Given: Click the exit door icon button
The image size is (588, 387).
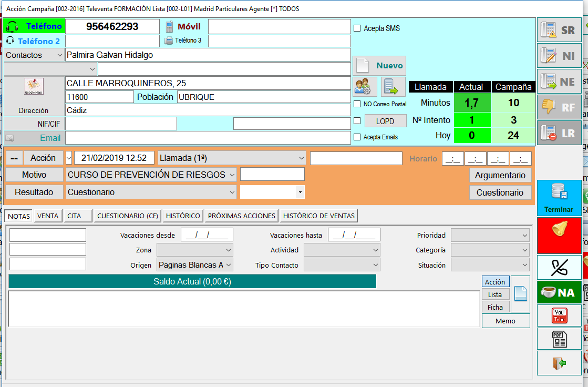Looking at the screenshot, I should (x=559, y=363).
